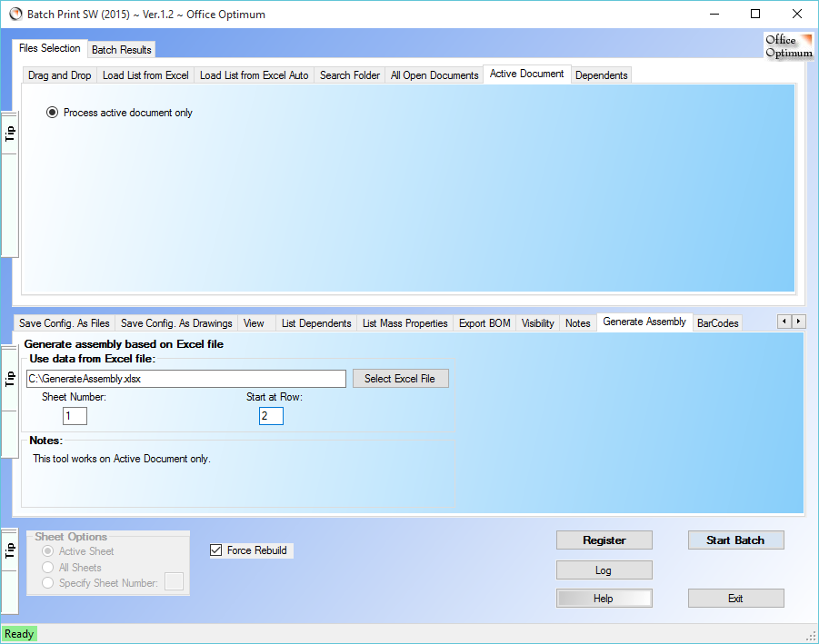The image size is (819, 644).
Task: Open the Search Folder tab
Action: [349, 75]
